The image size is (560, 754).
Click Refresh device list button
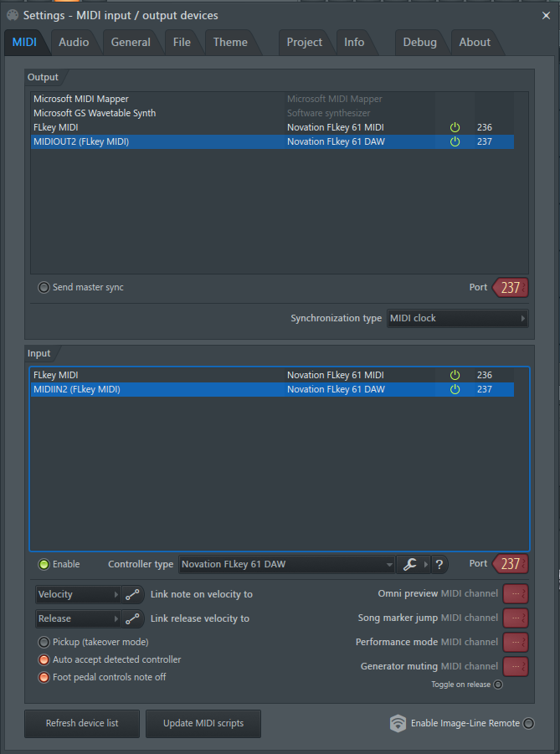[82, 723]
